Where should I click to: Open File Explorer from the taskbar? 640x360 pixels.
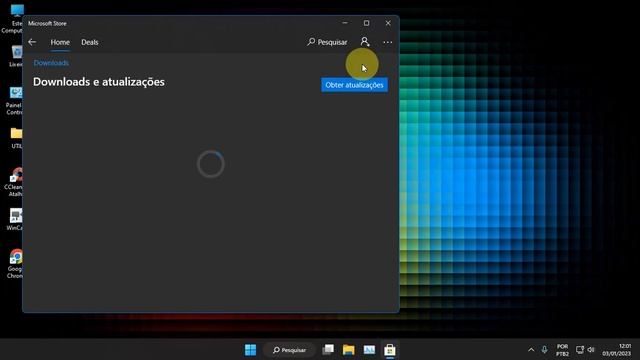point(349,350)
